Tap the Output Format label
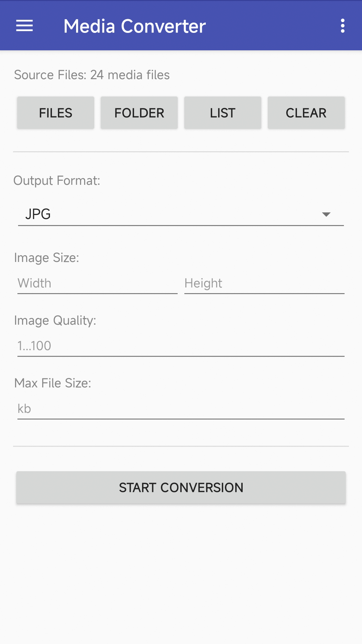 pos(57,181)
